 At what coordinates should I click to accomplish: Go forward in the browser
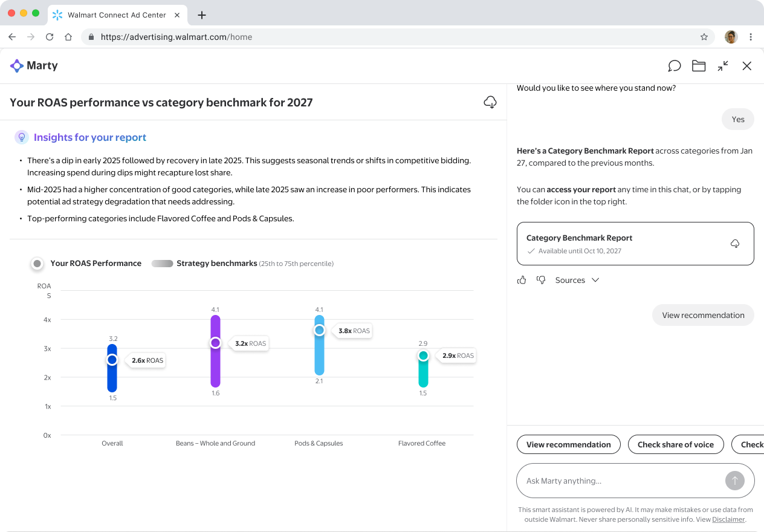tap(31, 37)
